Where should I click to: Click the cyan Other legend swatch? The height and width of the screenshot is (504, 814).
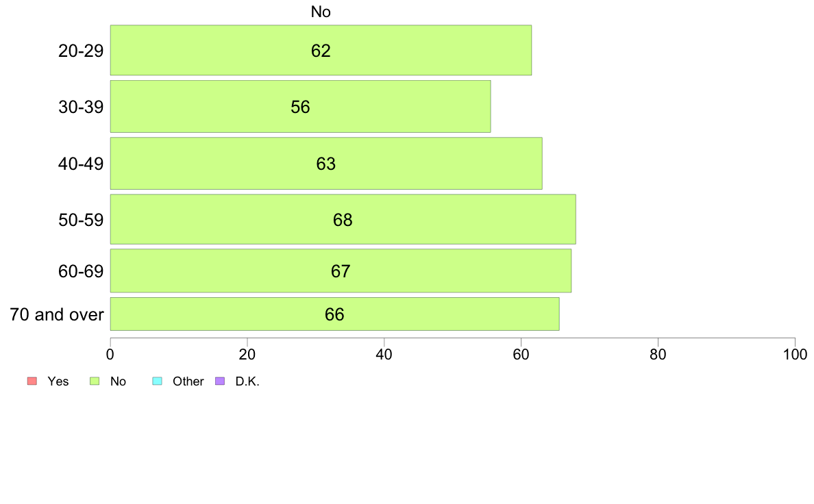coord(158,381)
